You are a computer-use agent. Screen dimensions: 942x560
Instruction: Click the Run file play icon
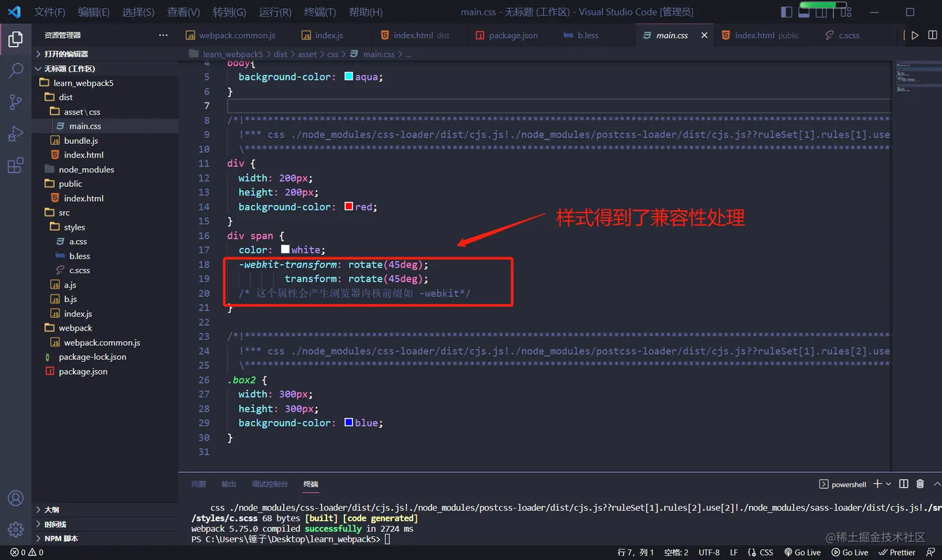[x=915, y=35]
